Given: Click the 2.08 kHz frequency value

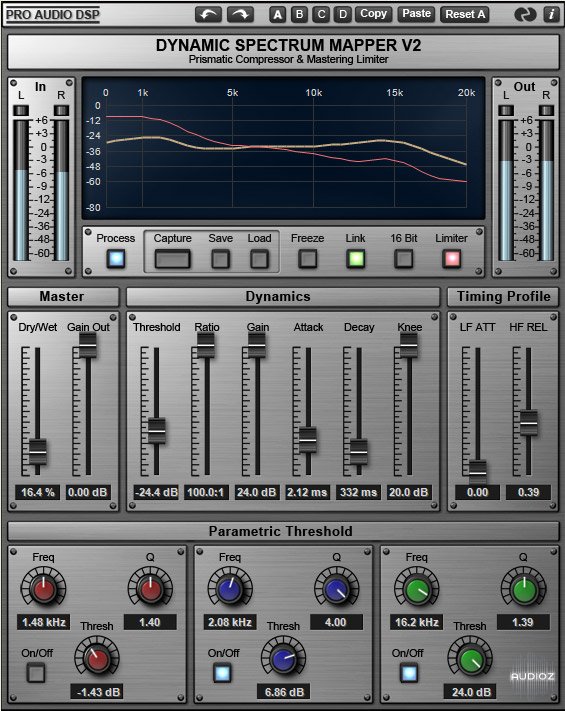Looking at the screenshot, I should [230, 622].
